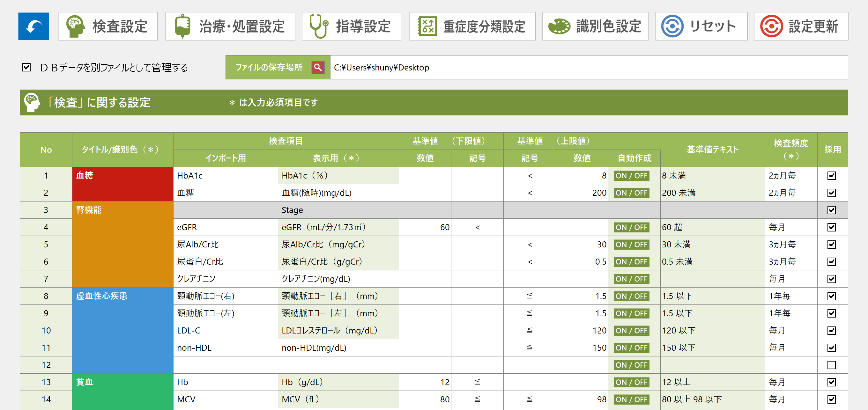Open 重症度分類設定 via the grid icon
Viewport: 868px width, 410px height.
(x=427, y=26)
